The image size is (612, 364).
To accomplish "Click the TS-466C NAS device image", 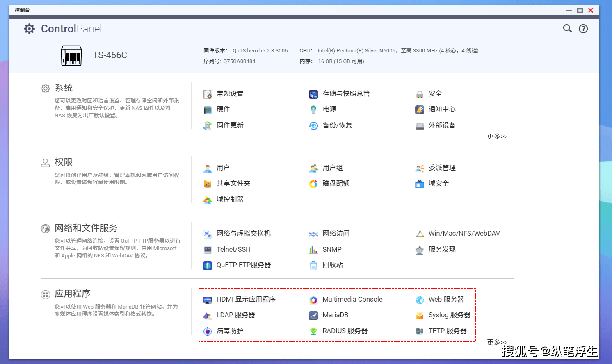I will (71, 55).
